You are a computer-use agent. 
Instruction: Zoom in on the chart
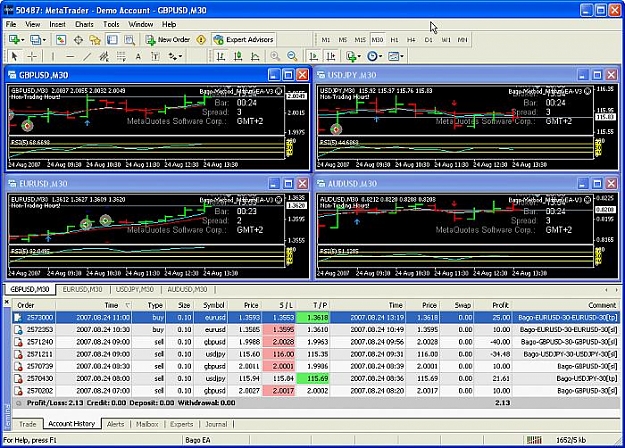(x=275, y=56)
